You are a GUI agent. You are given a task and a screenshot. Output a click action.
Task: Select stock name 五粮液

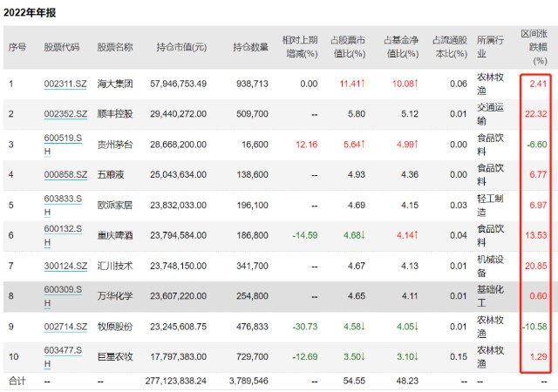coord(111,174)
